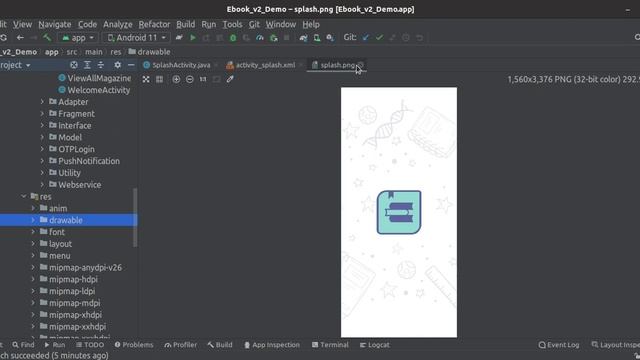Open the Refactor menu
The width and height of the screenshot is (640, 360).
point(154,24)
